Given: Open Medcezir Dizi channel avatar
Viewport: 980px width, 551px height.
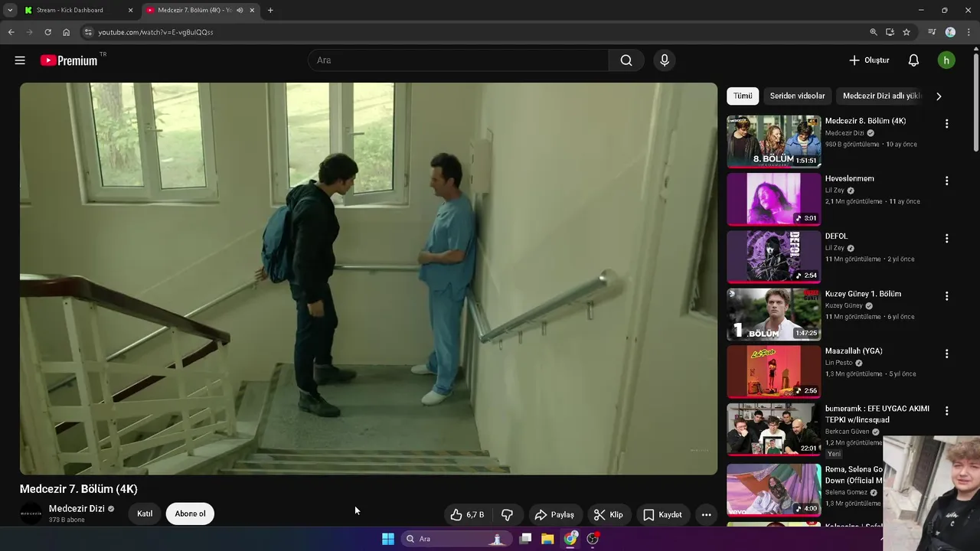Looking at the screenshot, I should tap(31, 514).
